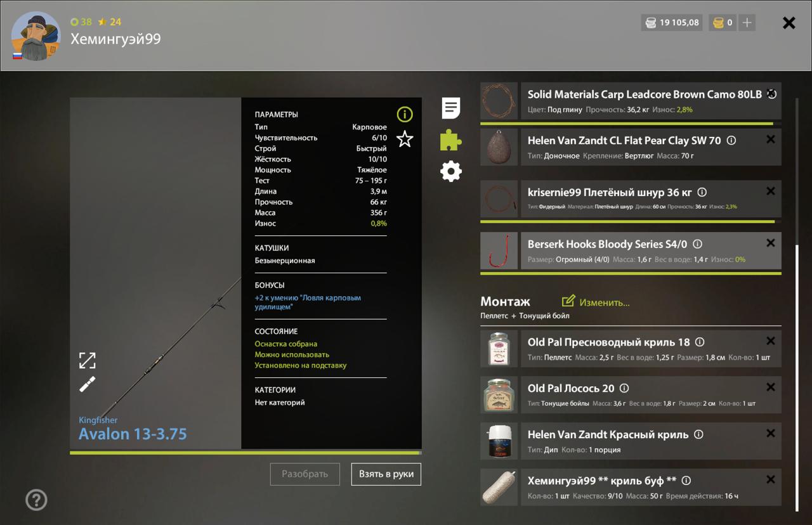This screenshot has width=812, height=525.
Task: Click the Хемингуэй99 player avatar
Action: click(36, 37)
